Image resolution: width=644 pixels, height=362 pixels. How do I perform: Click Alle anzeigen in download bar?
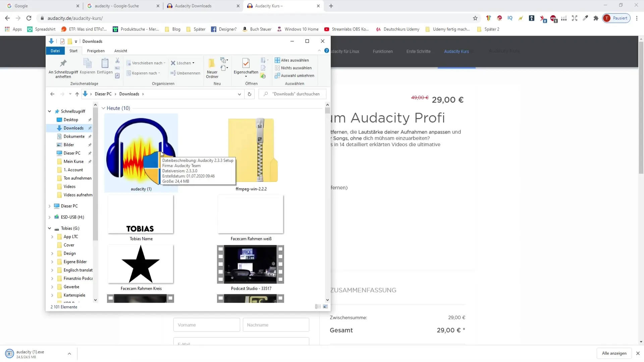pyautogui.click(x=614, y=353)
